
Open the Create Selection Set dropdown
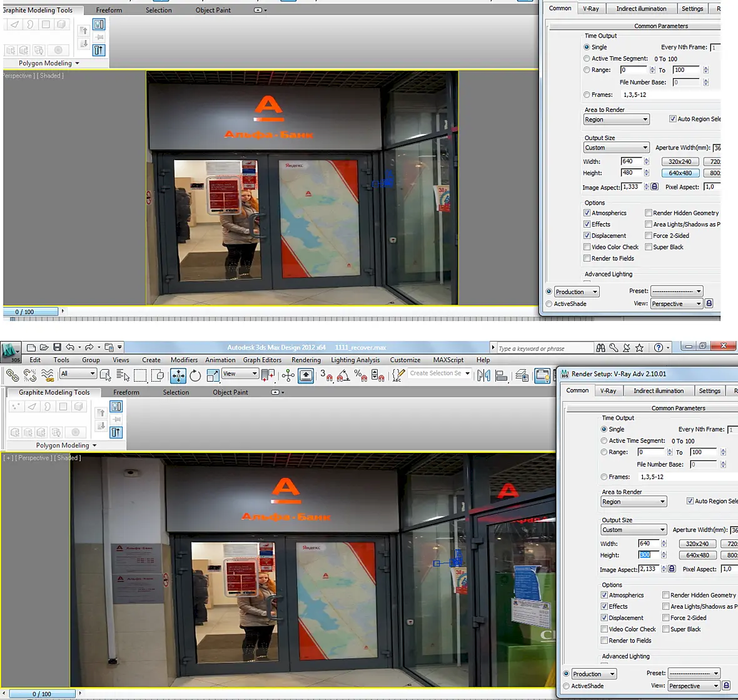point(440,373)
